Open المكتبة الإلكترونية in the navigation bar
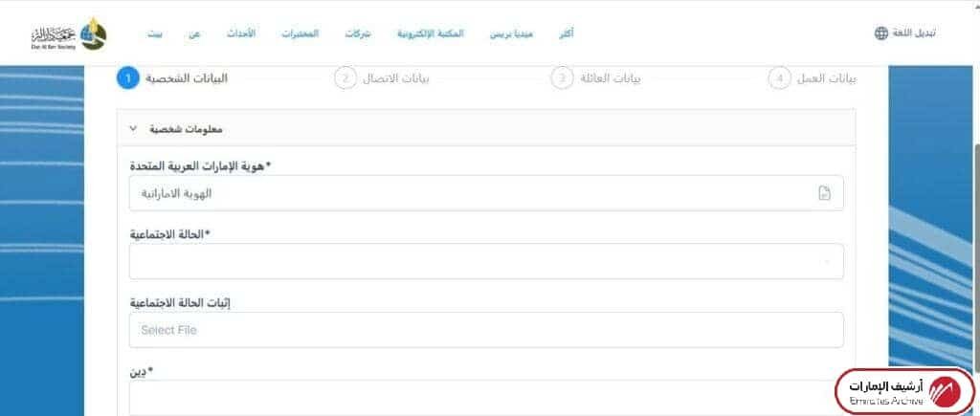 [431, 33]
